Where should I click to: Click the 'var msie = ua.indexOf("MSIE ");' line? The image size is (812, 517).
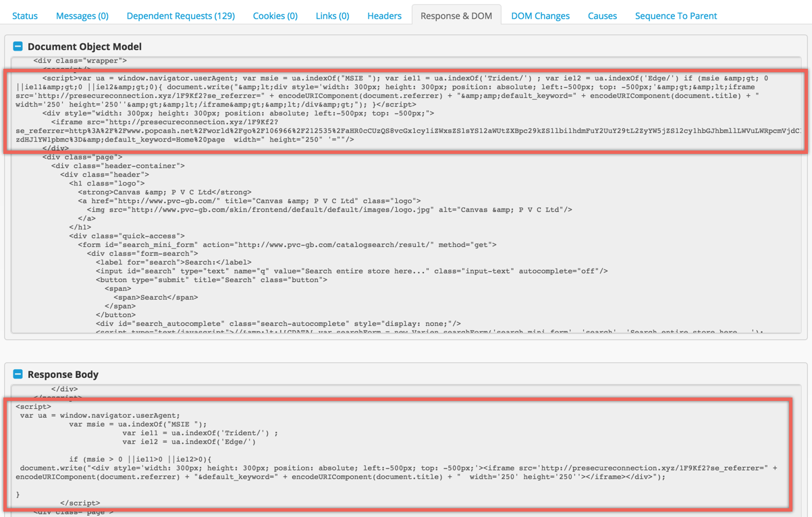coord(138,425)
